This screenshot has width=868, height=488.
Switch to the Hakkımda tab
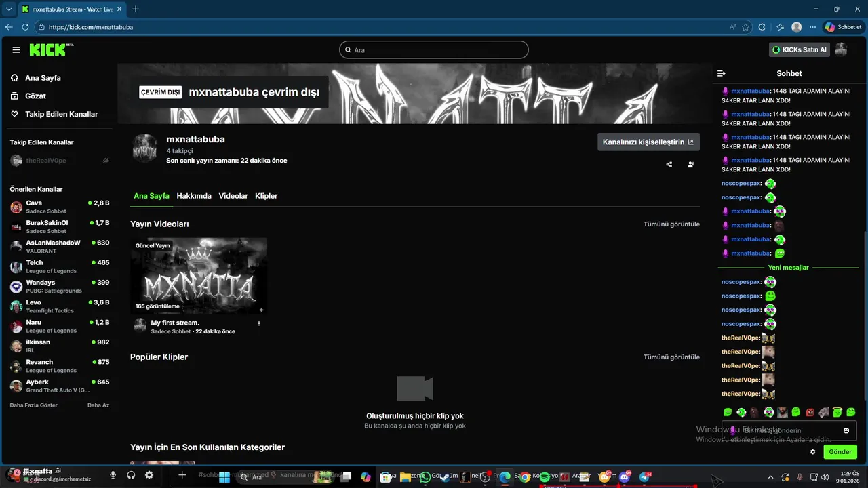click(x=194, y=196)
